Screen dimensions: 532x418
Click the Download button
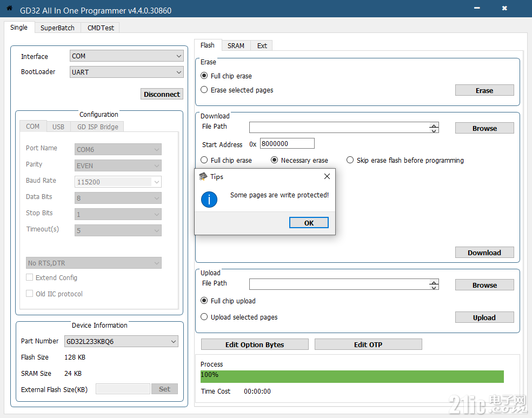tap(484, 253)
